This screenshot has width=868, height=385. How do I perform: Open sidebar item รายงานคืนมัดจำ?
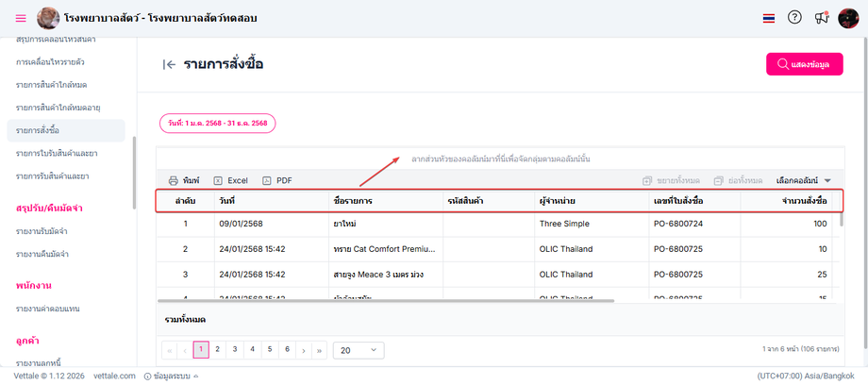42,254
